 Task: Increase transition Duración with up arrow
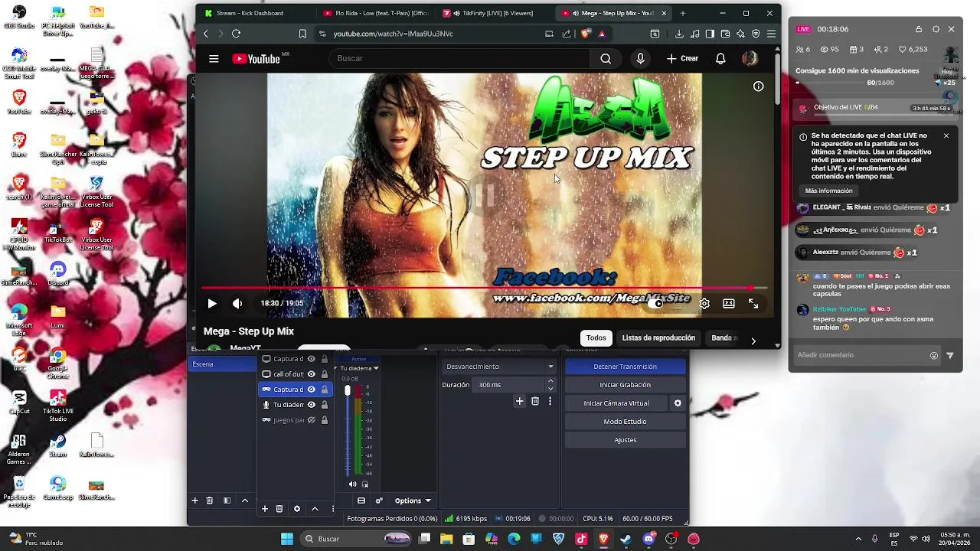[550, 381]
